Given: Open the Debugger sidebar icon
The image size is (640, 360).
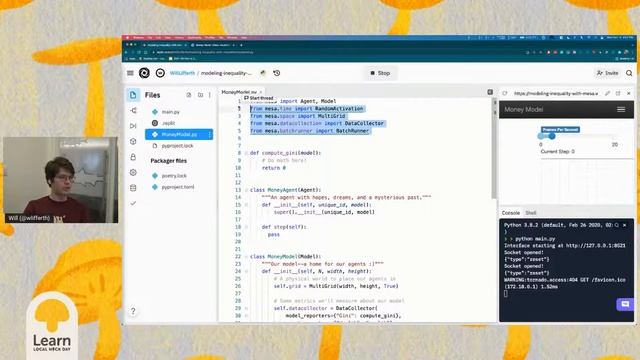Looking at the screenshot, I should (133, 126).
